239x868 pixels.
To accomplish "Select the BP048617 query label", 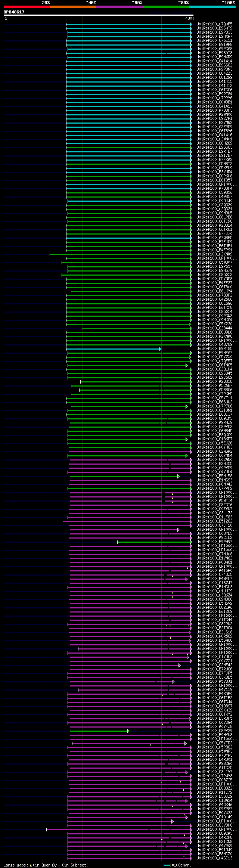I will click(14, 12).
